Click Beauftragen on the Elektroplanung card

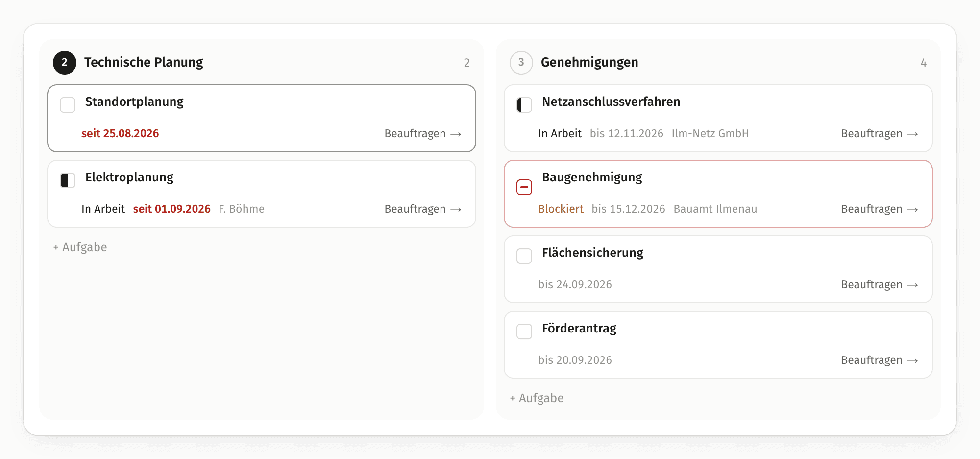[423, 209]
